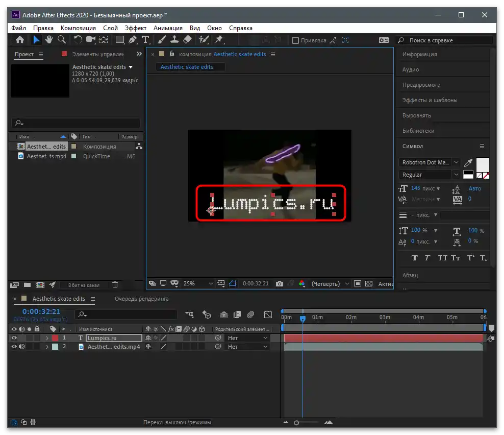Select the Camera tool
The image size is (504, 435).
tap(91, 40)
